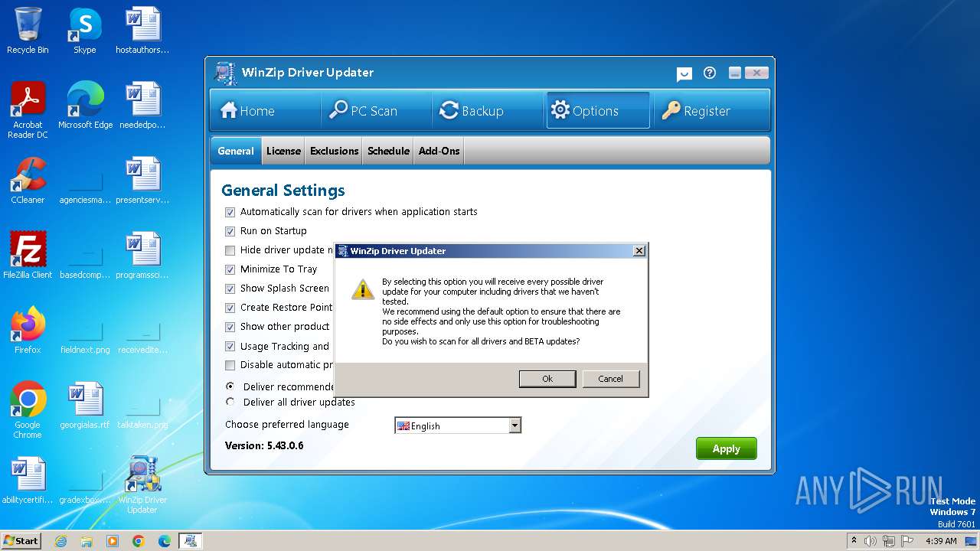Toggle Create Restore Point checkbox
Screen dimensions: 980x551
(230, 308)
